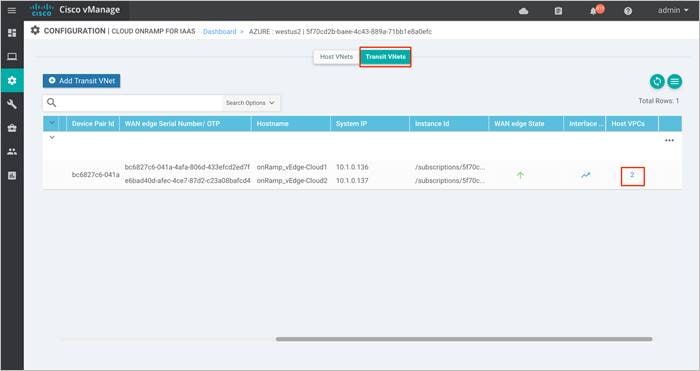Click into the table search field
700x371 pixels.
click(x=140, y=103)
